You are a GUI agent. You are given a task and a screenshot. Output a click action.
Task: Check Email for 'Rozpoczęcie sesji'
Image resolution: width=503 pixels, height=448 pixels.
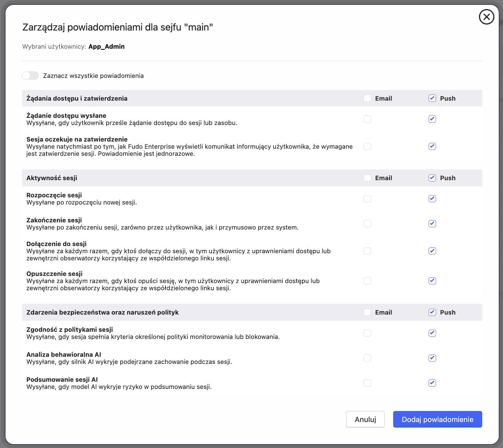coord(367,199)
